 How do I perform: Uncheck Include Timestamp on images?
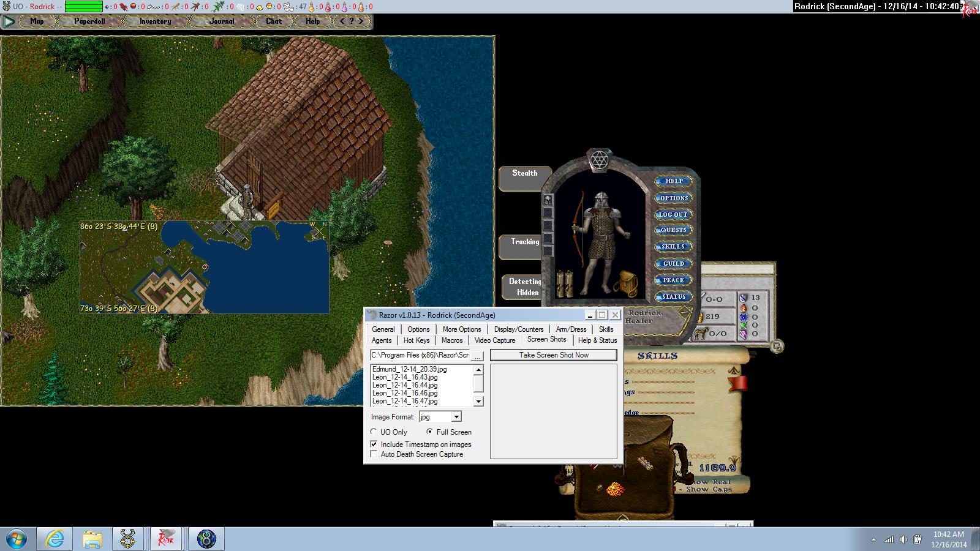(x=374, y=444)
